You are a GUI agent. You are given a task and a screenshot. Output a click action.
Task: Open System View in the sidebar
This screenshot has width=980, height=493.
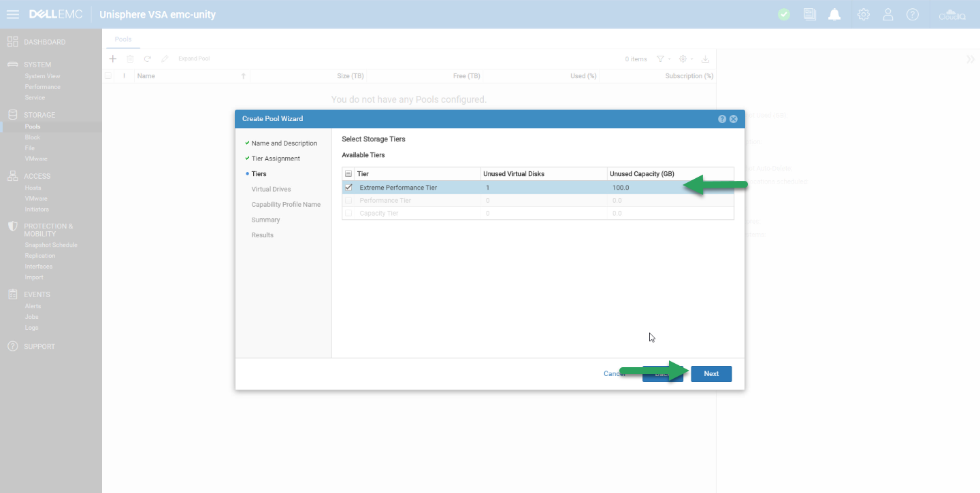click(x=43, y=76)
